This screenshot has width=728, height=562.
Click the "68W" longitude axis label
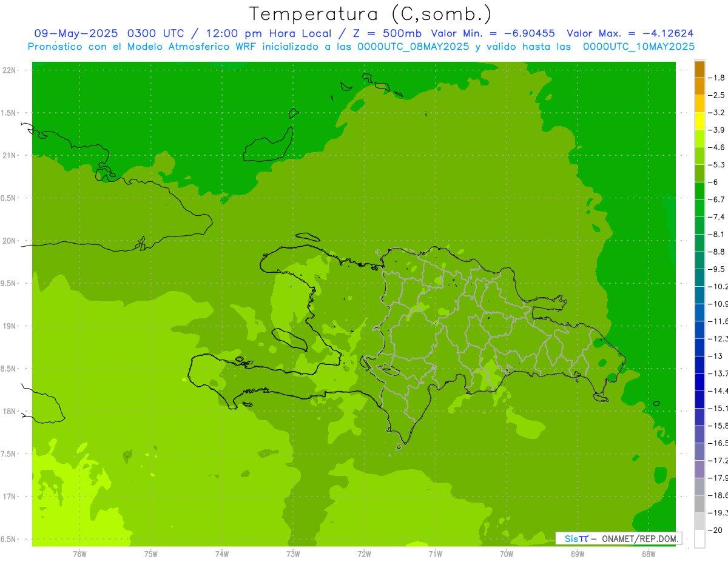click(649, 554)
